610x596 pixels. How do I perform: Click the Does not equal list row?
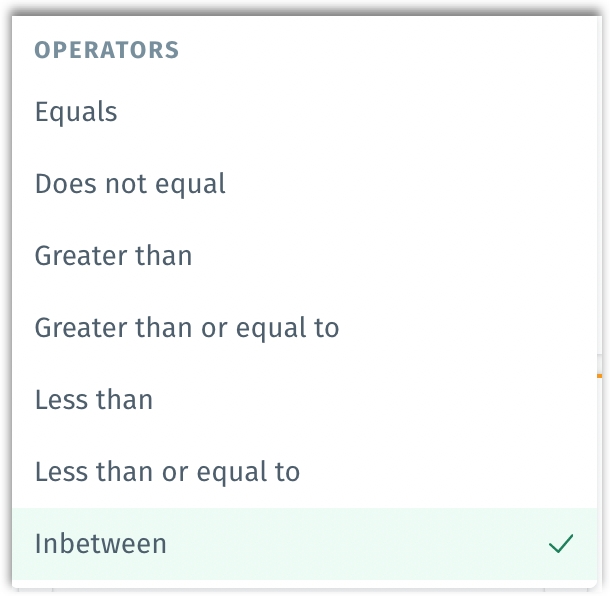300,184
